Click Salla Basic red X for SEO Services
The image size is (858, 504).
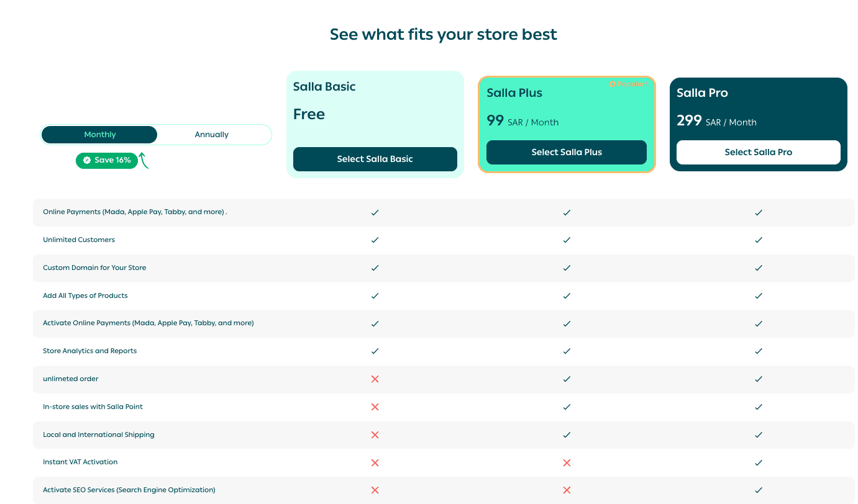tap(375, 490)
